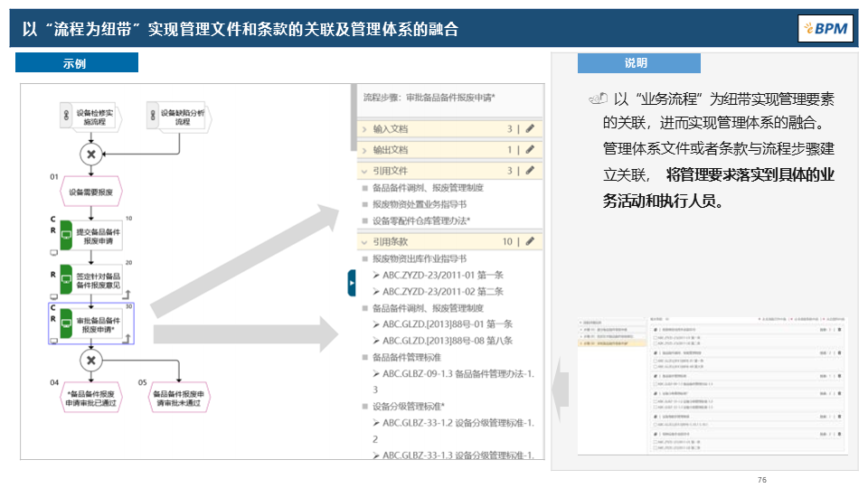Open the screenshot thumbnail under 说明

click(x=712, y=386)
